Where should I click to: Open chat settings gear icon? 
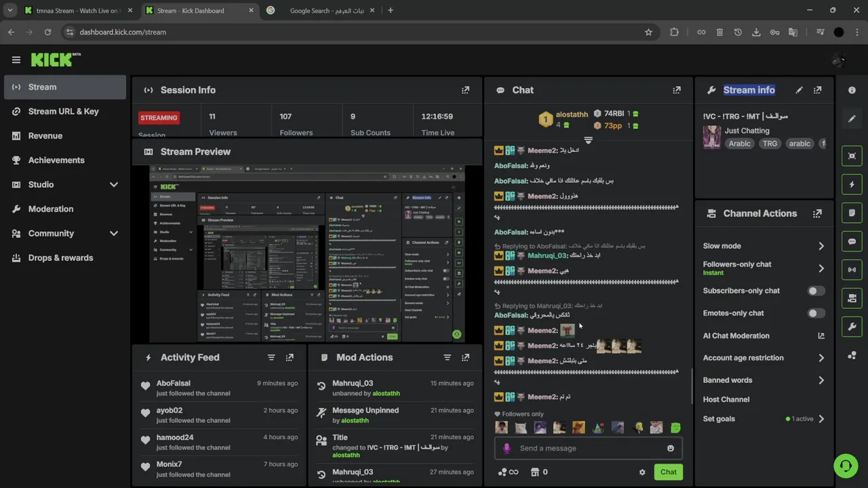pos(642,472)
